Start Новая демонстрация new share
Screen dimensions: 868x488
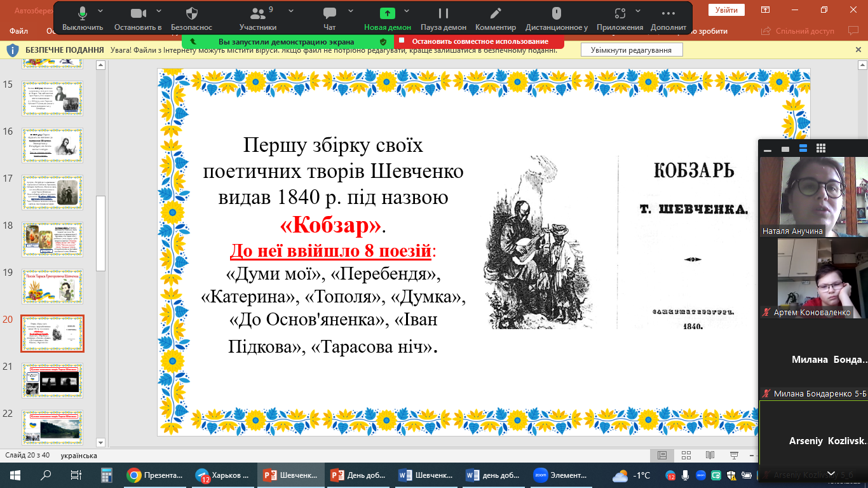click(x=388, y=19)
